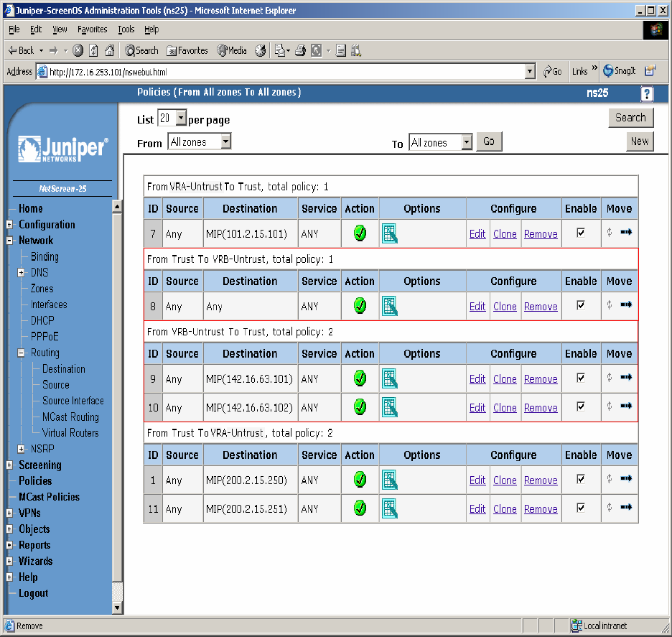Click Remove link for policy ID 11

(x=541, y=509)
